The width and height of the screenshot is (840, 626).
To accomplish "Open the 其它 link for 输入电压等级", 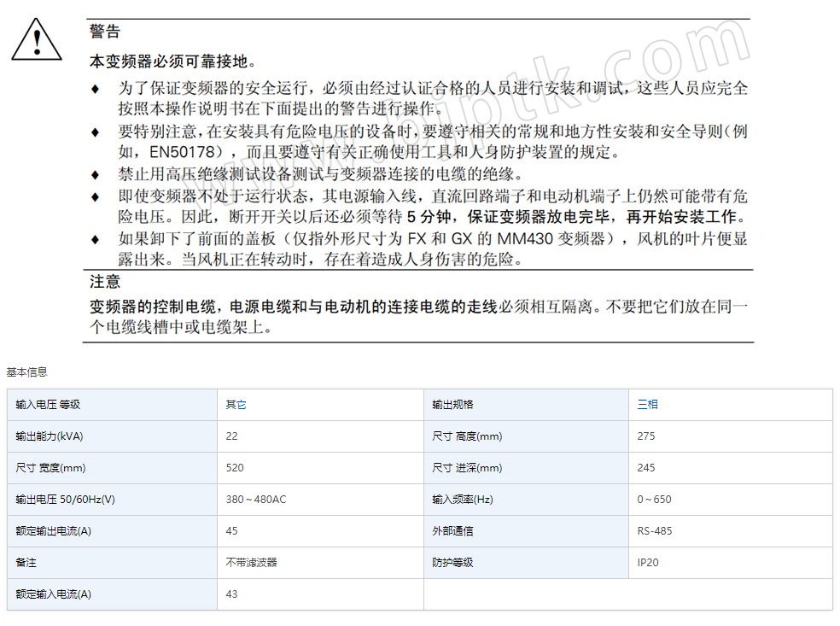I will click(x=236, y=405).
